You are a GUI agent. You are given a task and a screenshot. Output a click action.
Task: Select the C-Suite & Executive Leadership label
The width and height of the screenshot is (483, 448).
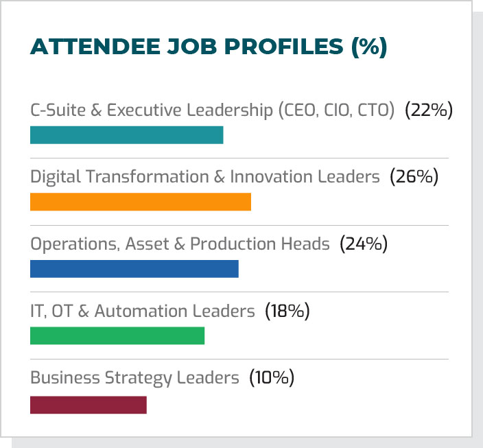[212, 110]
